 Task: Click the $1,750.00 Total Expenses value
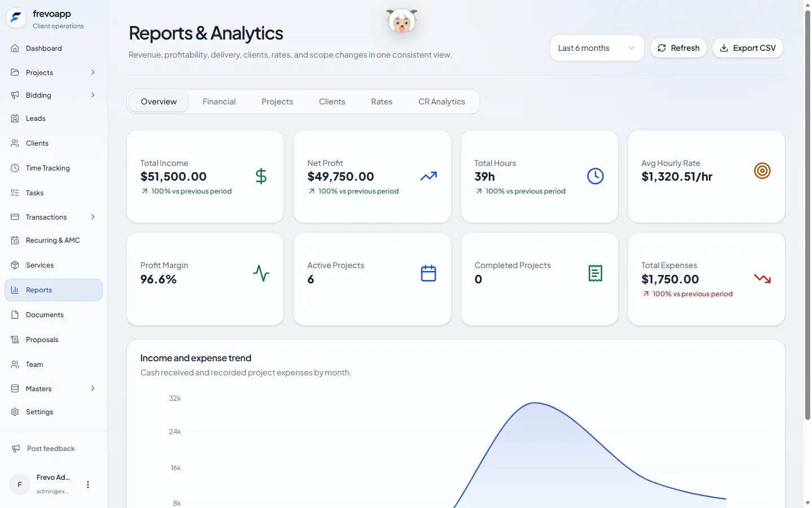(x=670, y=279)
